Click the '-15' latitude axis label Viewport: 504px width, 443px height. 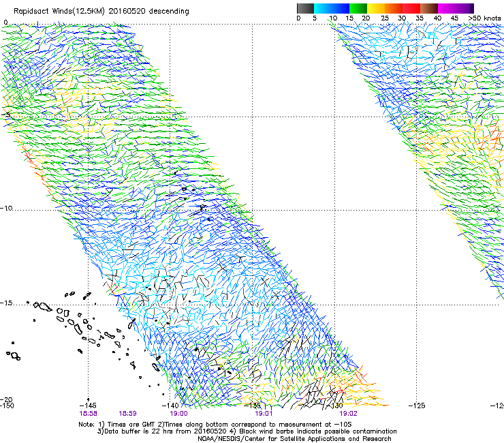tap(6, 303)
